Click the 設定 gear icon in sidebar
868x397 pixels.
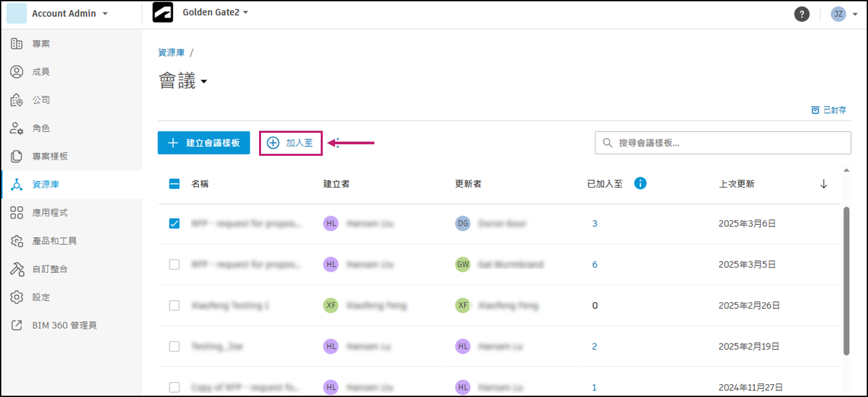click(18, 297)
